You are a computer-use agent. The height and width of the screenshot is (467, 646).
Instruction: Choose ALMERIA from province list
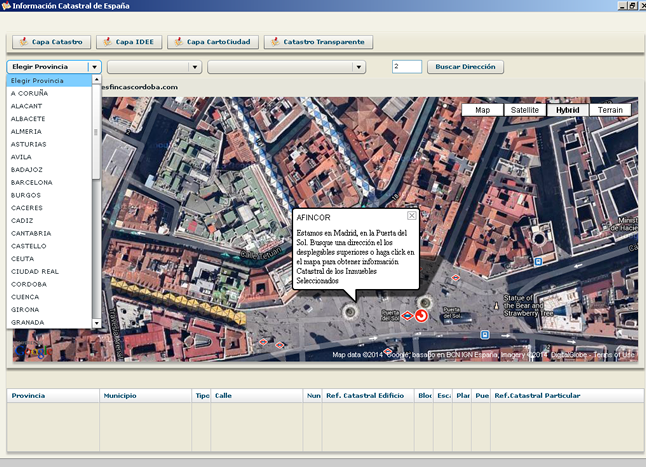49,132
